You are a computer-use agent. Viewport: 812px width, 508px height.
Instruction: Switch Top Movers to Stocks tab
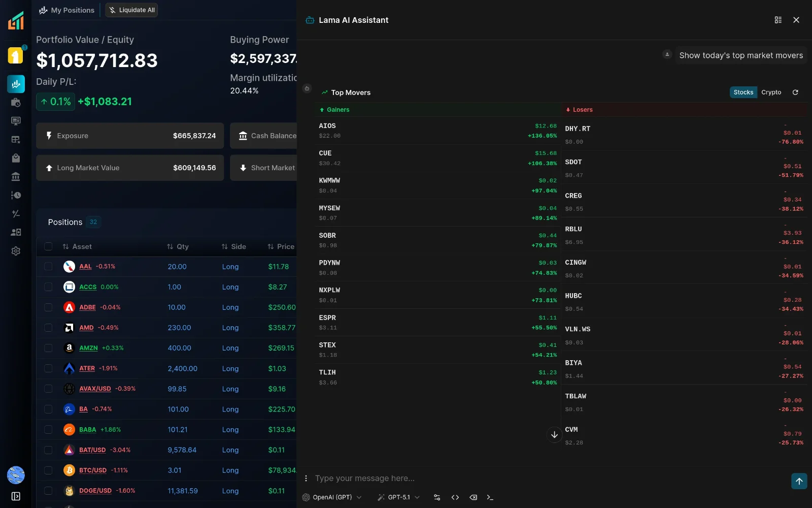pyautogui.click(x=743, y=92)
